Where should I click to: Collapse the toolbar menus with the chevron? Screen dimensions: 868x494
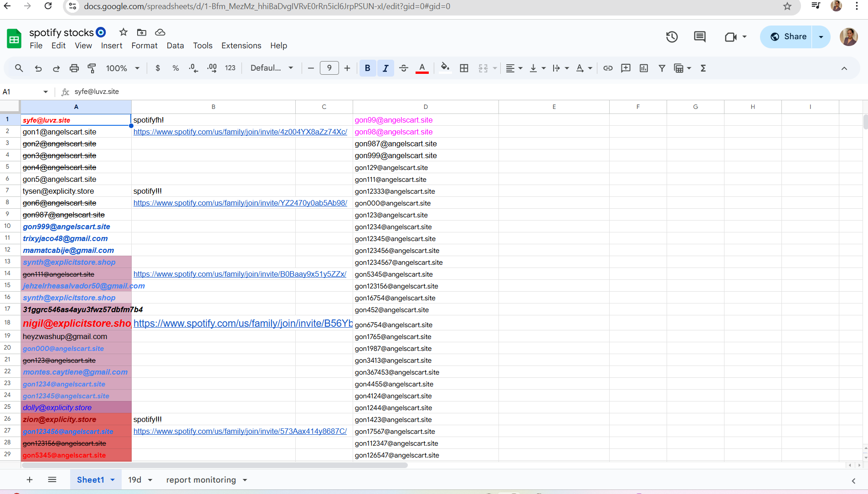pos(844,68)
